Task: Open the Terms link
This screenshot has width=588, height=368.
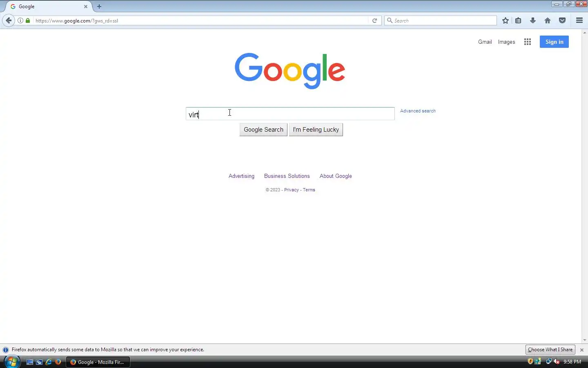Action: 309,190
